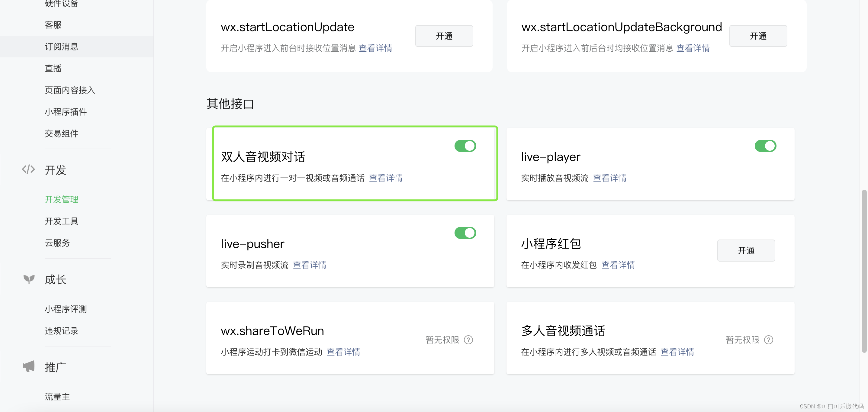
Task: Open 云服务 sidebar entry
Action: [x=57, y=243]
